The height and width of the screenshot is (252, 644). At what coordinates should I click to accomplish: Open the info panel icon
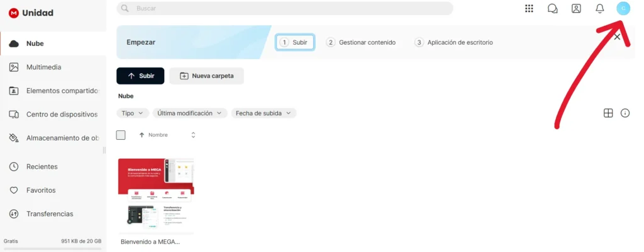pos(625,113)
